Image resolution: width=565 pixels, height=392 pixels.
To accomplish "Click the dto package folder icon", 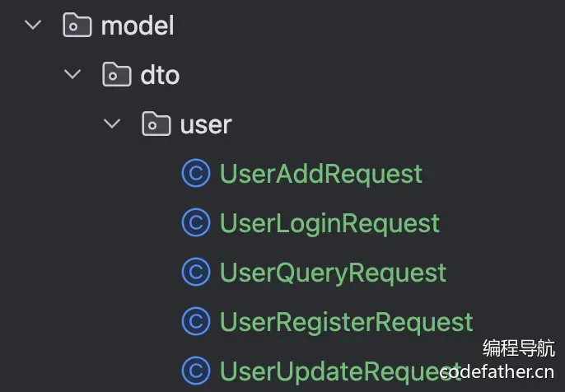I will [x=117, y=74].
